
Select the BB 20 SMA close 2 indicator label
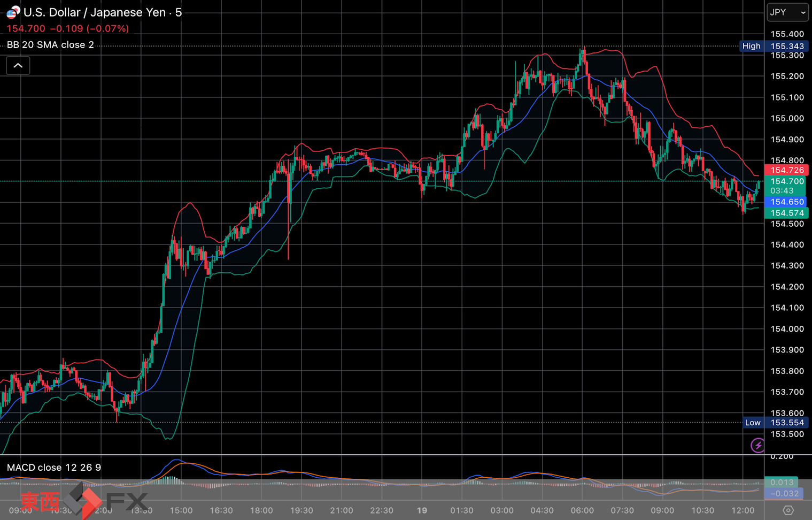pyautogui.click(x=50, y=45)
